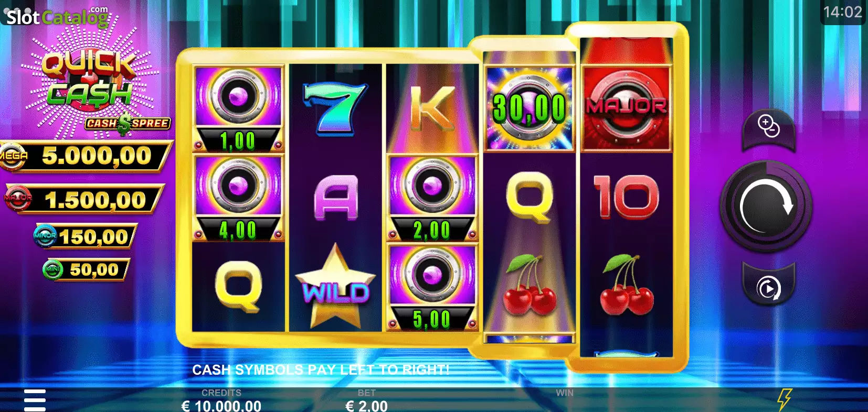Click the MAJOR jackpot 1.500,00 banner
The height and width of the screenshot is (412, 868).
pyautogui.click(x=84, y=199)
